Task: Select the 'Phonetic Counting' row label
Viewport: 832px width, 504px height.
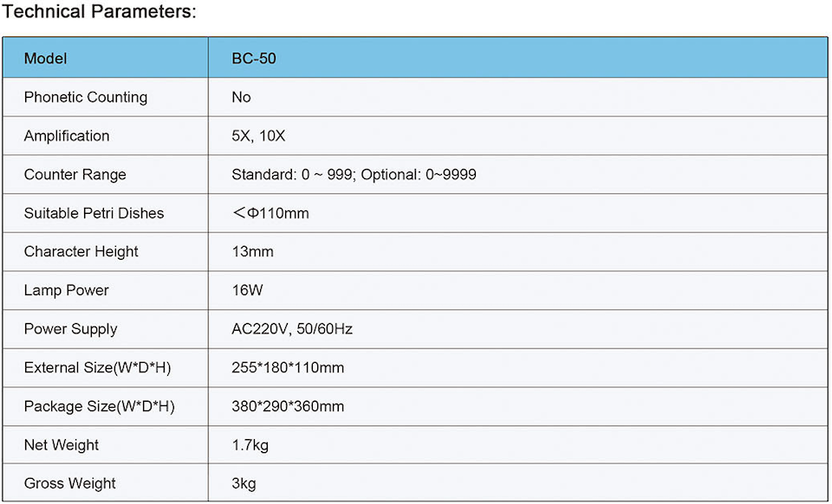Action: [86, 97]
